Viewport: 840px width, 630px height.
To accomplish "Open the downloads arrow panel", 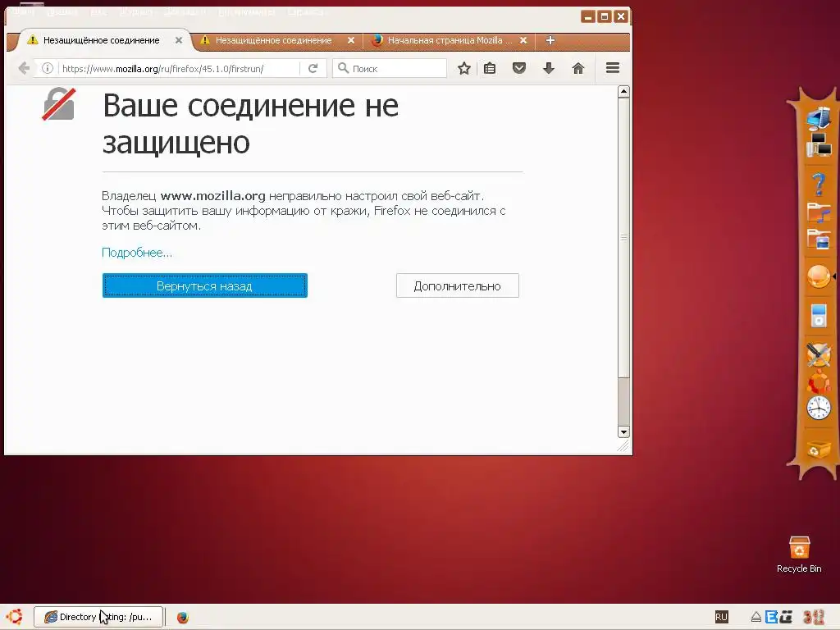I will point(548,68).
